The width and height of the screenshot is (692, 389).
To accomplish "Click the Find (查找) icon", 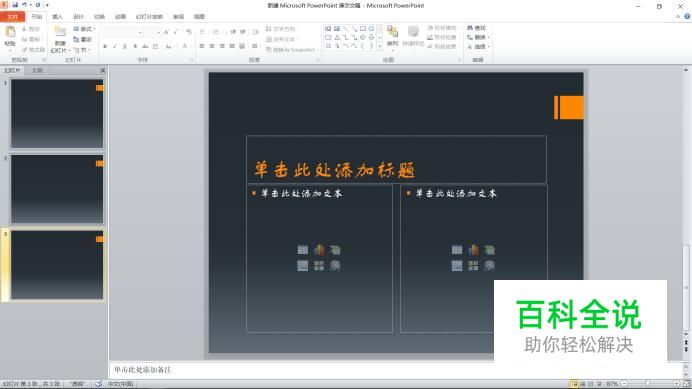I will click(x=476, y=28).
